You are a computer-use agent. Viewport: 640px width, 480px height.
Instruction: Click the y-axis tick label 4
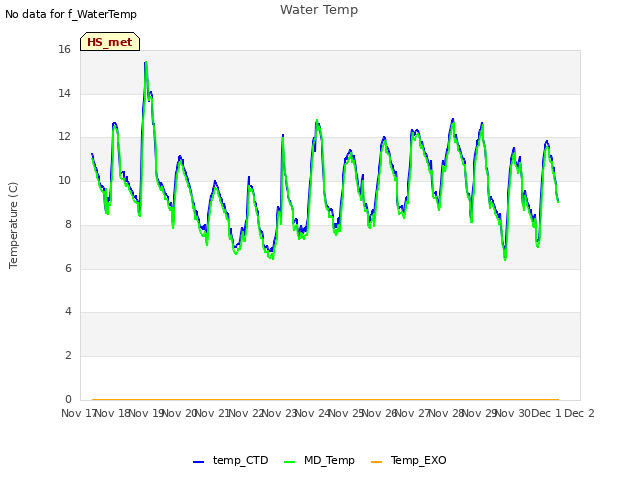click(68, 312)
